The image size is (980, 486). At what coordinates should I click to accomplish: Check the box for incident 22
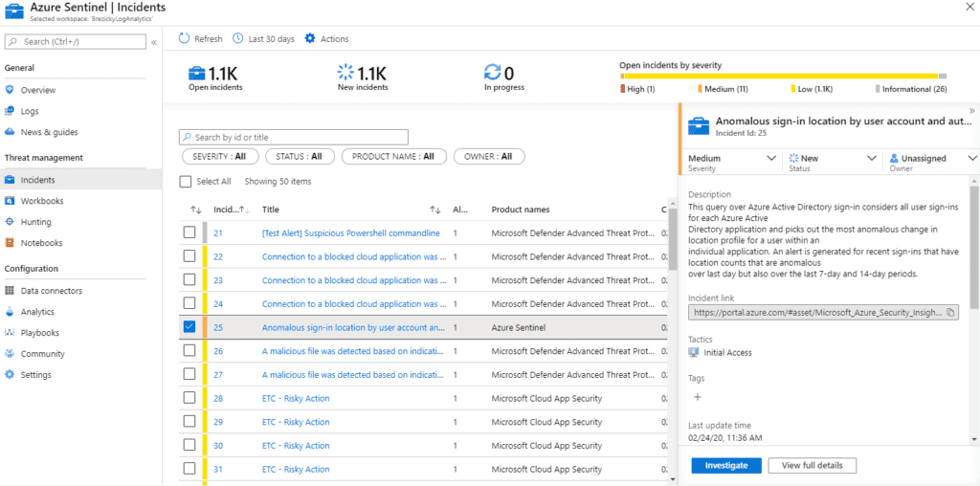pyautogui.click(x=189, y=256)
